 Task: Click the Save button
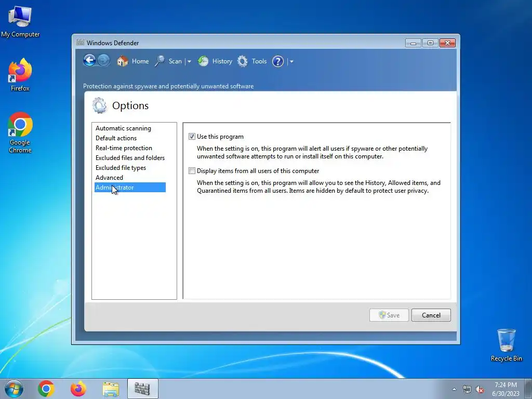point(389,315)
